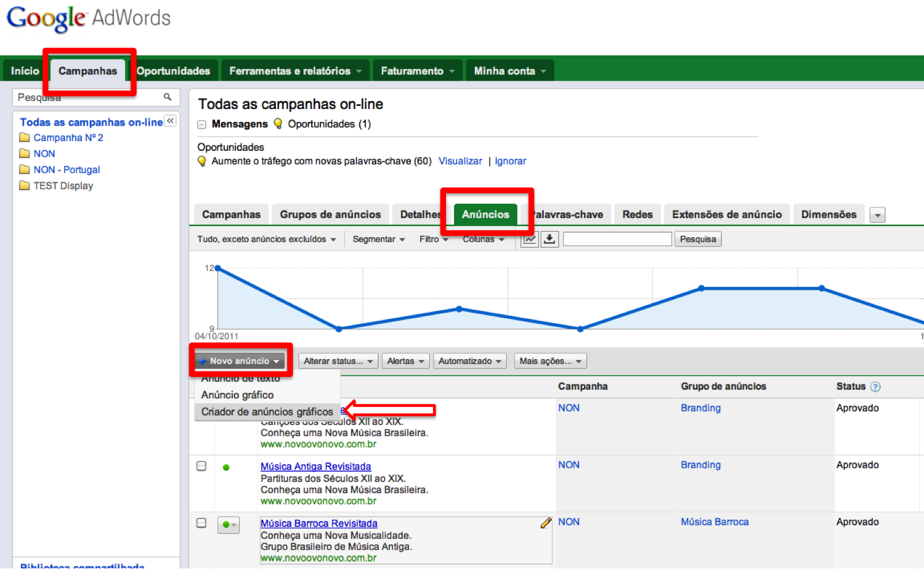Open the Extensões de anúncio tab
This screenshot has height=569, width=924.
click(x=727, y=214)
